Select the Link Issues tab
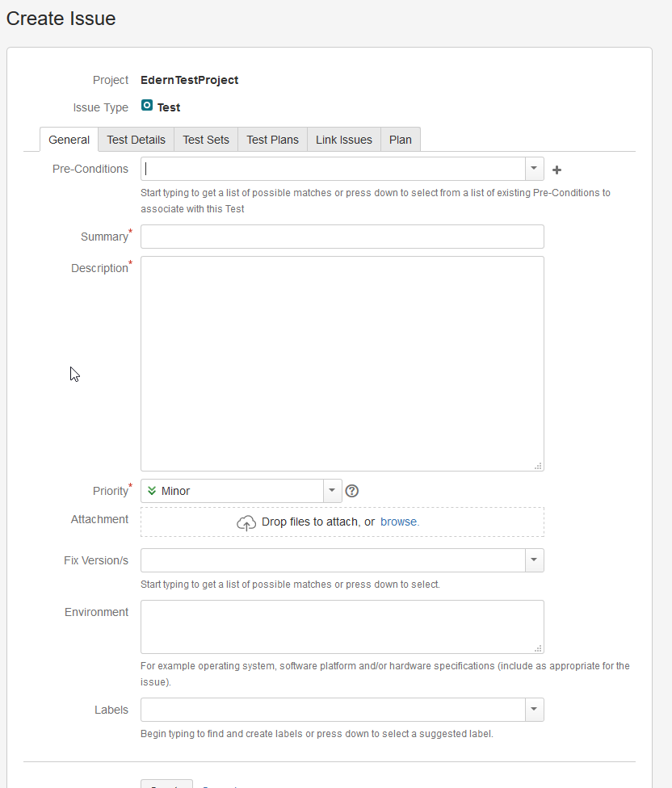672x788 pixels. coord(344,140)
